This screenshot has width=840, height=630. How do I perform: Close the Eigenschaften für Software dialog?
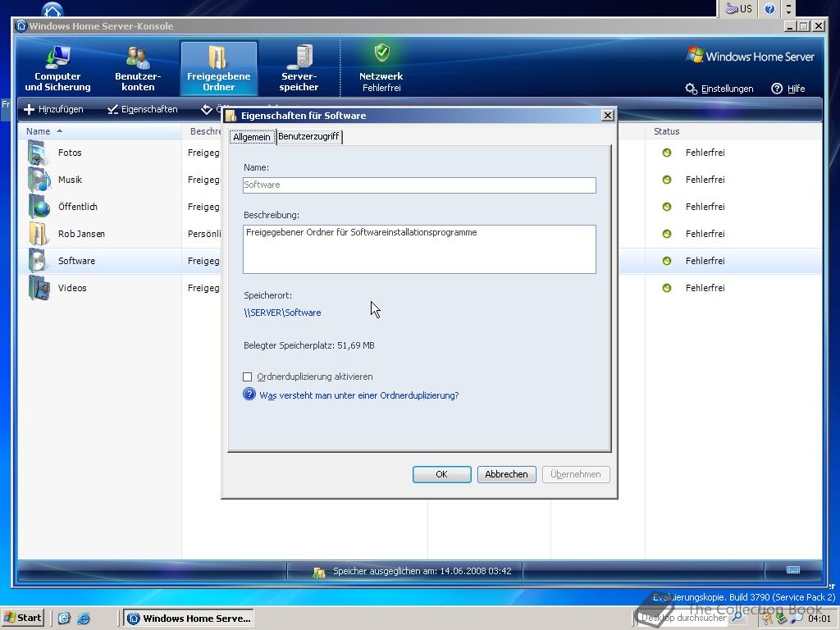608,115
